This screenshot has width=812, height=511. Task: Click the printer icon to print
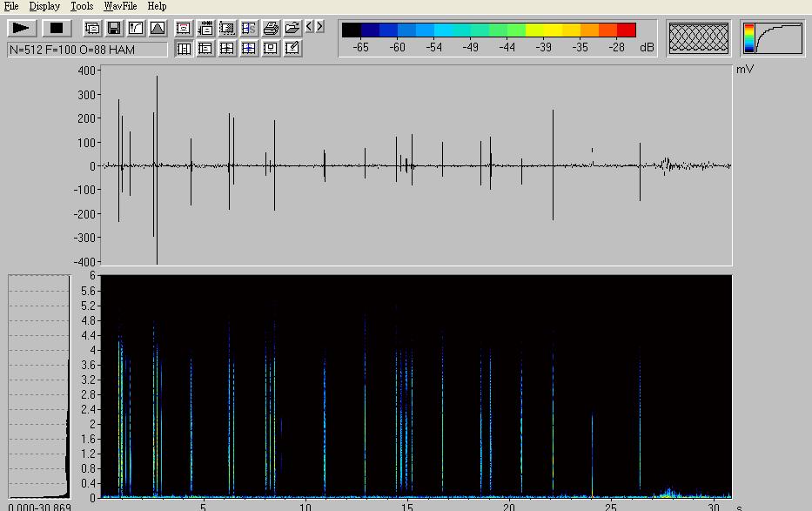tap(271, 29)
